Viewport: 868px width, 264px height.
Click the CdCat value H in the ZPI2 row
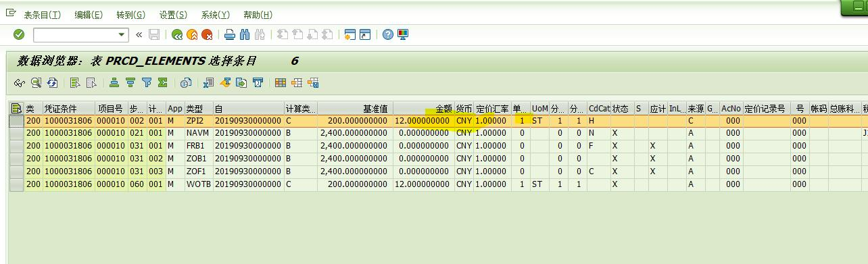coord(599,121)
